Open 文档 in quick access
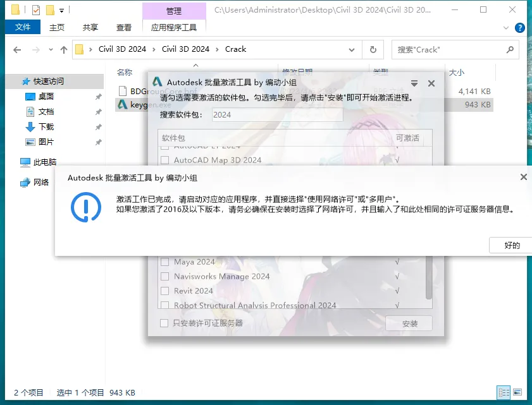Screen dimensions: 532x405 coord(46,111)
